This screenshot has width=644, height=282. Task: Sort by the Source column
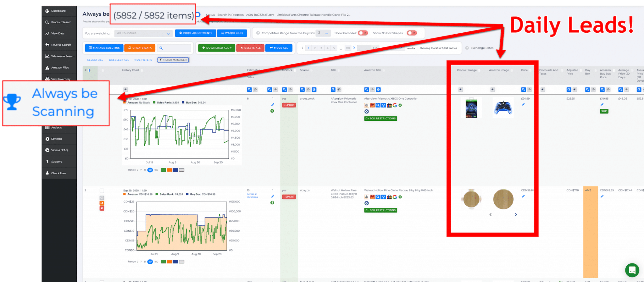[x=311, y=70]
